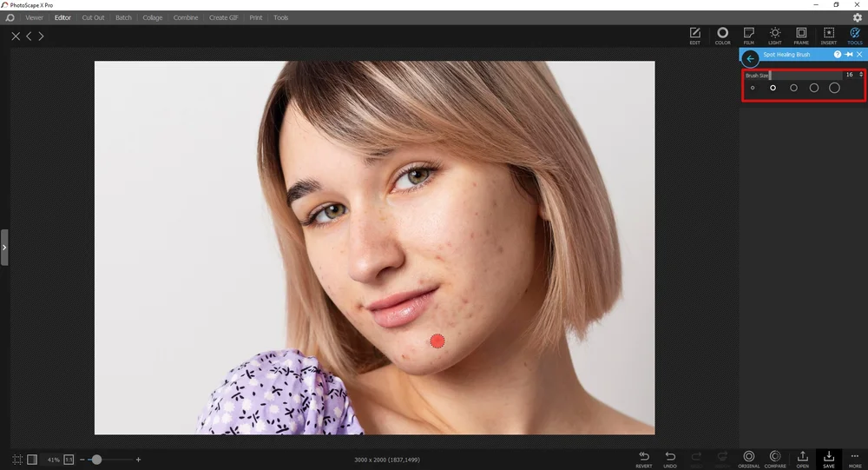Revert all changes to the photo
Image resolution: width=868 pixels, height=470 pixels.
pos(644,459)
